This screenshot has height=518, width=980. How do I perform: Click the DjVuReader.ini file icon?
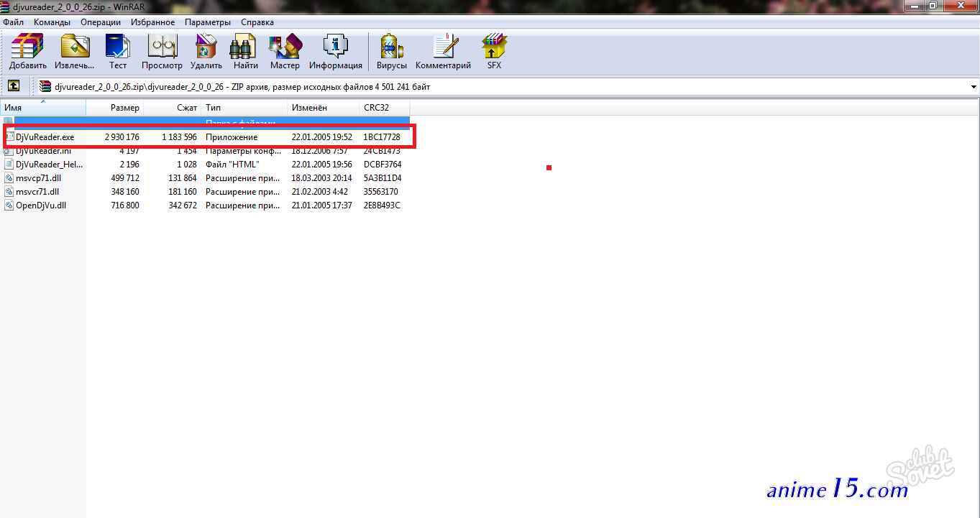pyautogui.click(x=9, y=151)
